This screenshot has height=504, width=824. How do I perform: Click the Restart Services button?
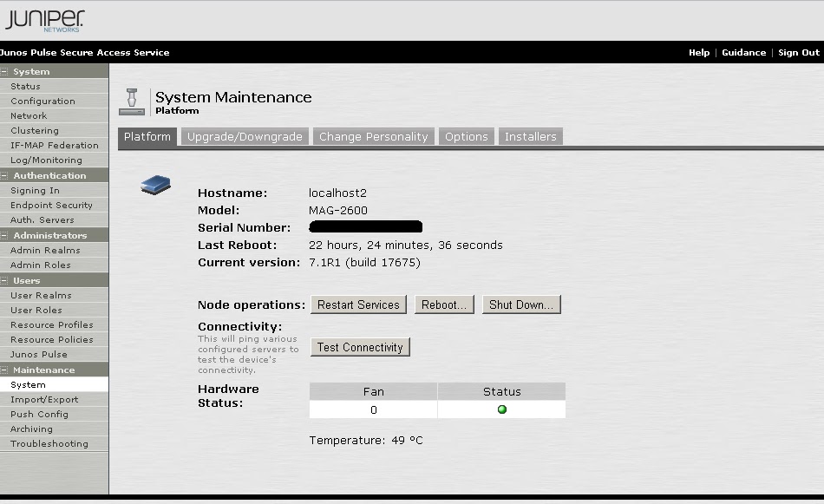[x=358, y=304]
